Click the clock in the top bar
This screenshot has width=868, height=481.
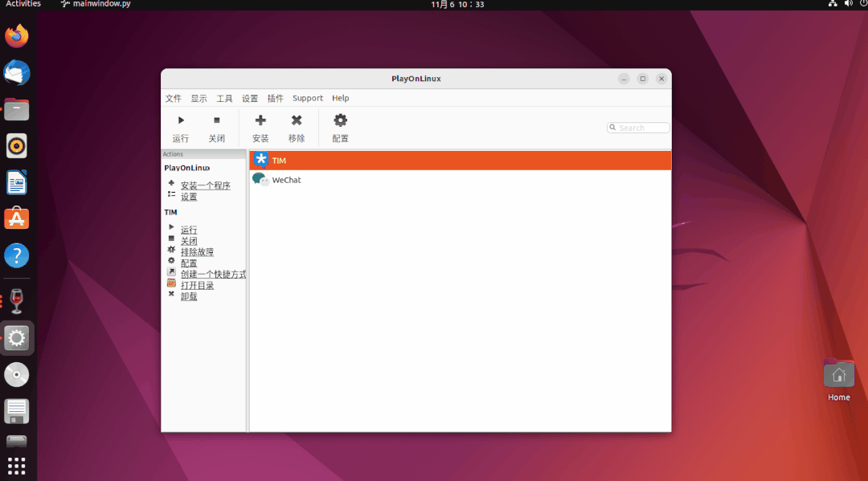pos(457,5)
